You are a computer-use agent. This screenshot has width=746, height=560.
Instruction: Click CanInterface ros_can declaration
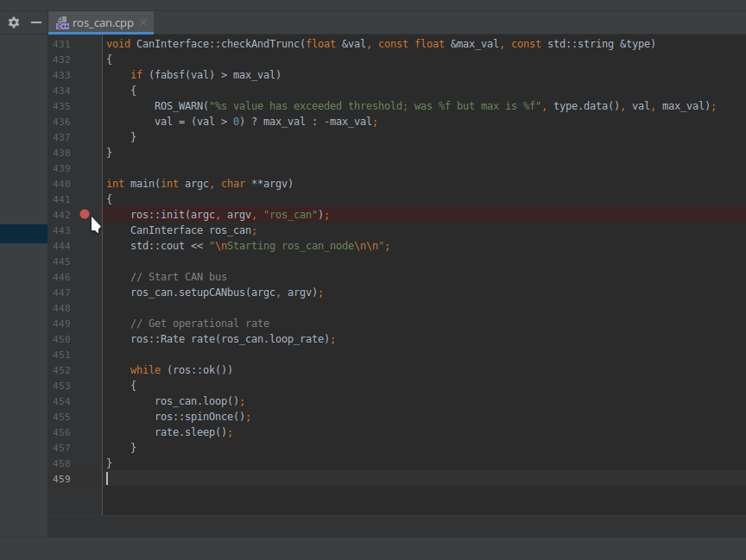(x=193, y=230)
